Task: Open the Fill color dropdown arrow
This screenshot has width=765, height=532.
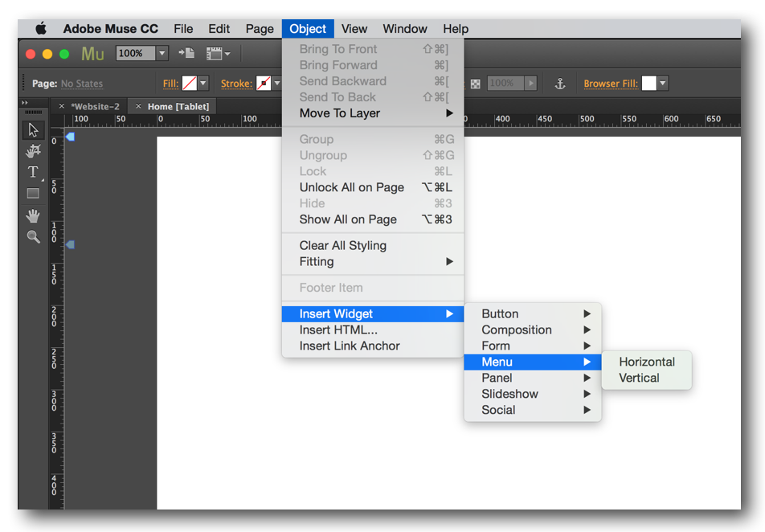Action: [x=203, y=84]
